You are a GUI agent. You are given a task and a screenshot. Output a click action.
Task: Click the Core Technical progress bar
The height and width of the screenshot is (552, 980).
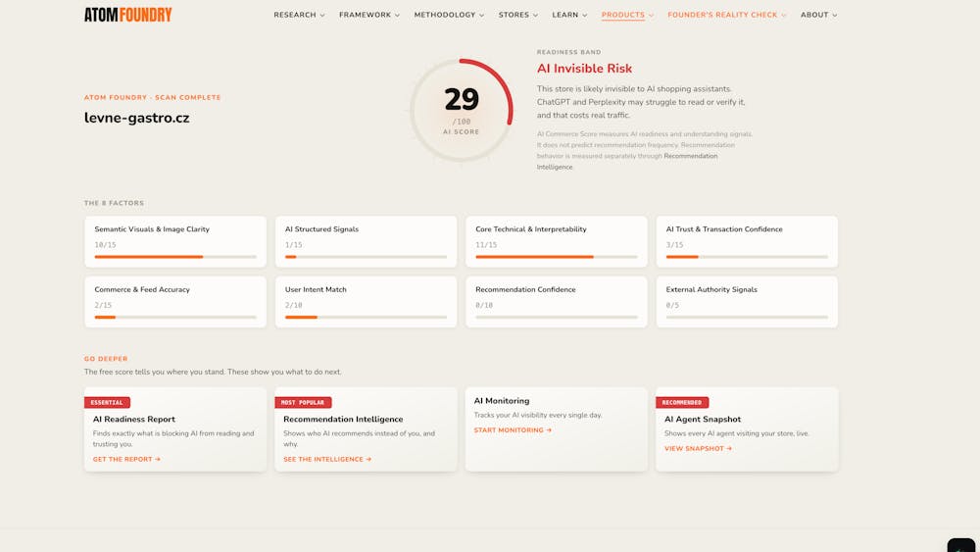(557, 257)
